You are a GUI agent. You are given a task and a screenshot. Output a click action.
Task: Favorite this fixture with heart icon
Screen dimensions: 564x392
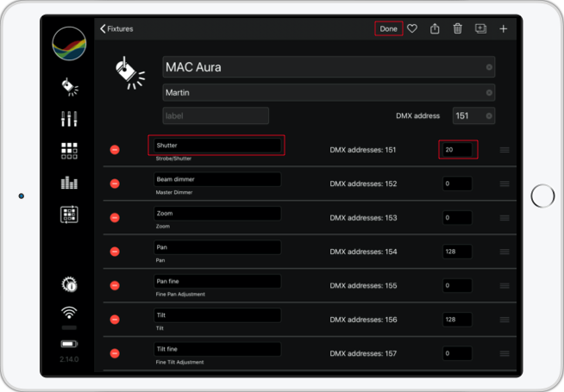coord(412,28)
